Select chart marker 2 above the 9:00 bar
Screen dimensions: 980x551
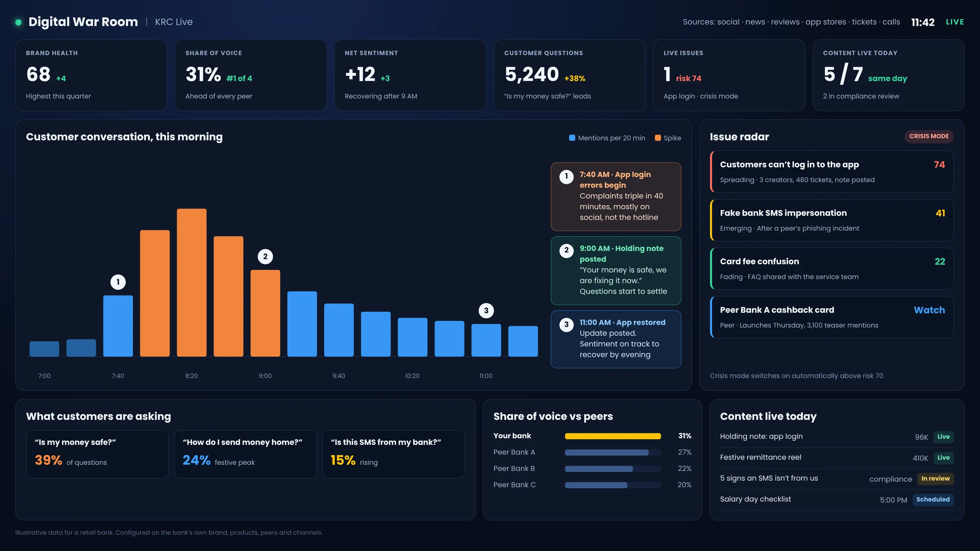click(x=265, y=257)
